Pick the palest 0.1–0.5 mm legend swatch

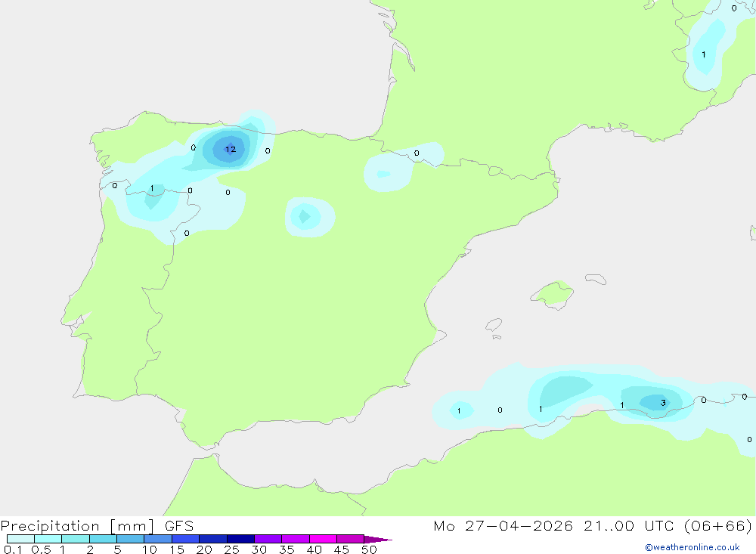(x=20, y=539)
